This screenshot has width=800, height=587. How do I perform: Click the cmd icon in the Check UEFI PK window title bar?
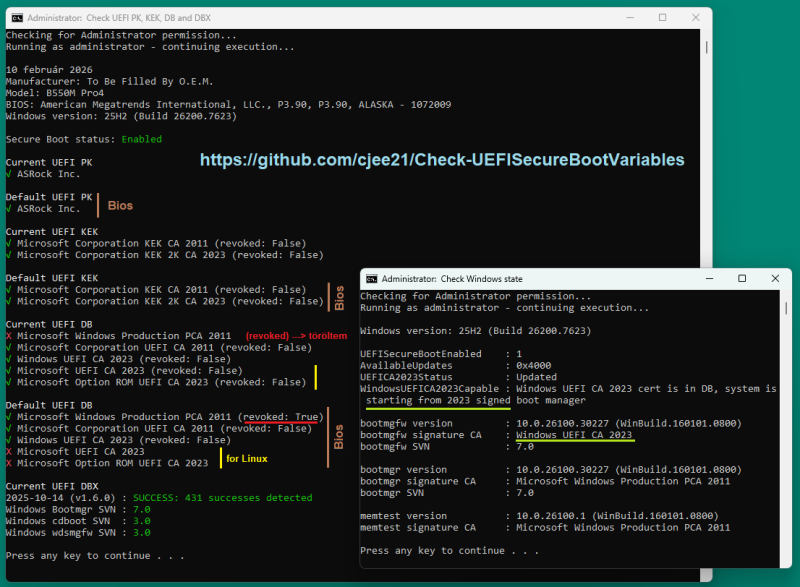click(x=17, y=18)
